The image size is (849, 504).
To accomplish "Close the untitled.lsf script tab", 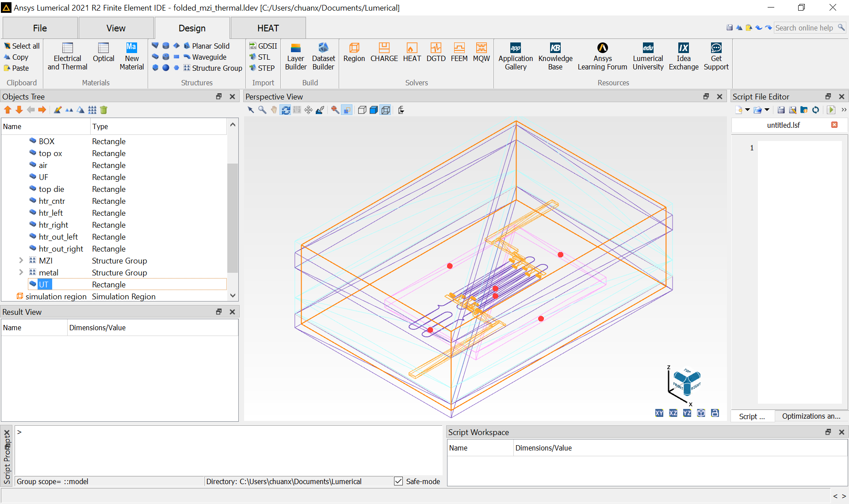I will 834,125.
